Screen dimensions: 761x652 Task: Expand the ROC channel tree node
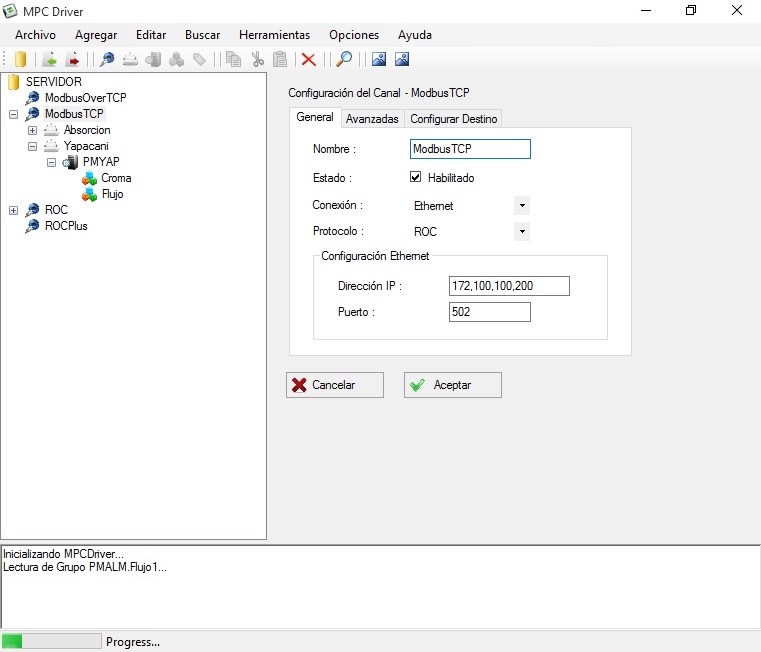coord(14,210)
